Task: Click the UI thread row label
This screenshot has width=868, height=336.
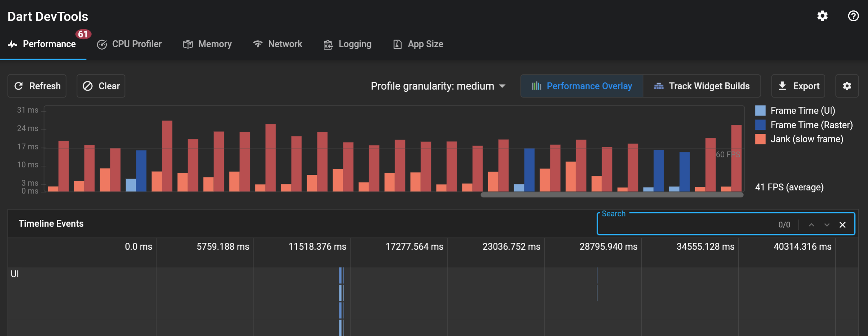Action: point(15,274)
